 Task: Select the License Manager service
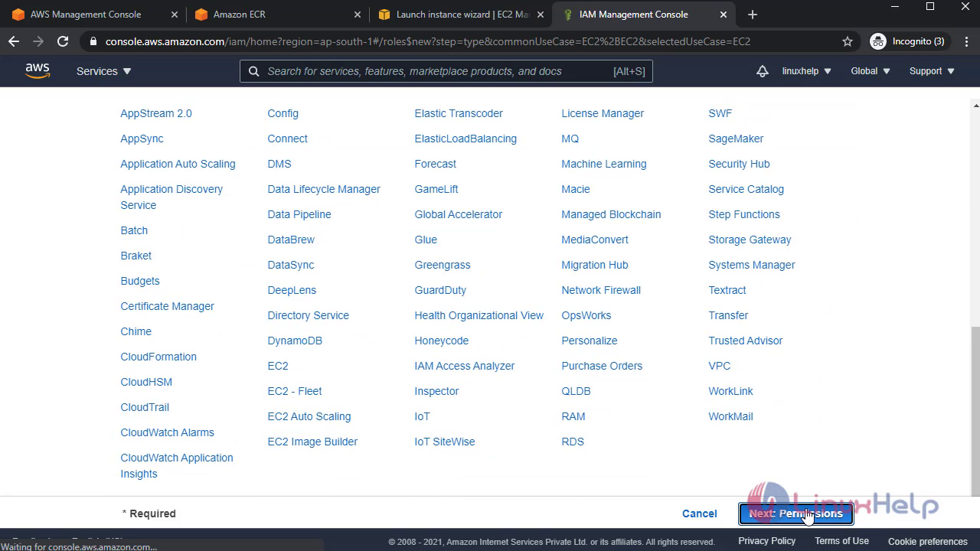[603, 113]
